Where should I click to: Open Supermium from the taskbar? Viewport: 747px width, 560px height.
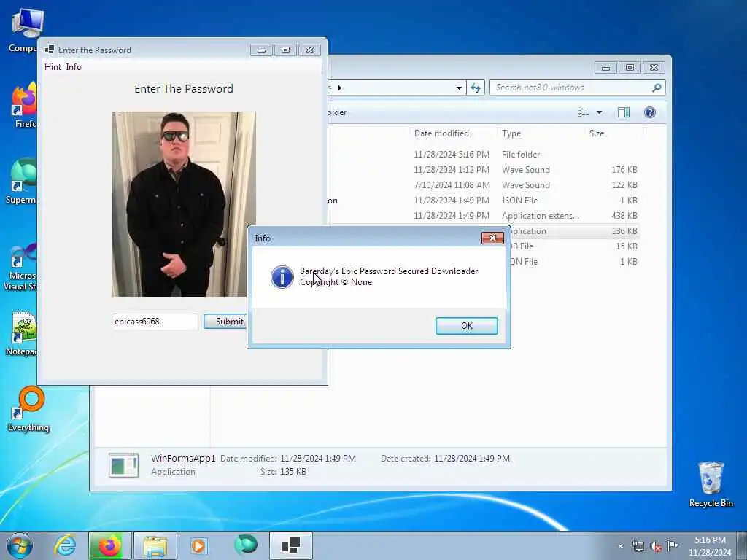coord(246,545)
